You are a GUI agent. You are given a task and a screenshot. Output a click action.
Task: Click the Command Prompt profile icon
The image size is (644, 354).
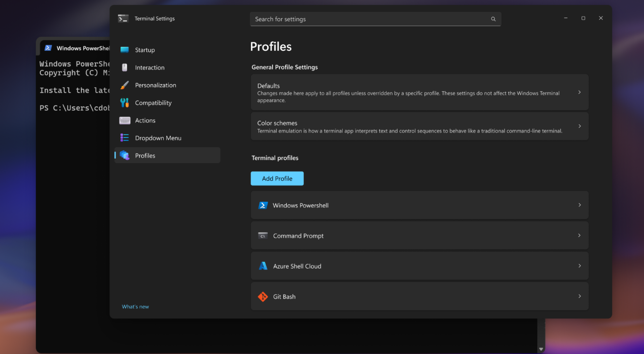(263, 235)
